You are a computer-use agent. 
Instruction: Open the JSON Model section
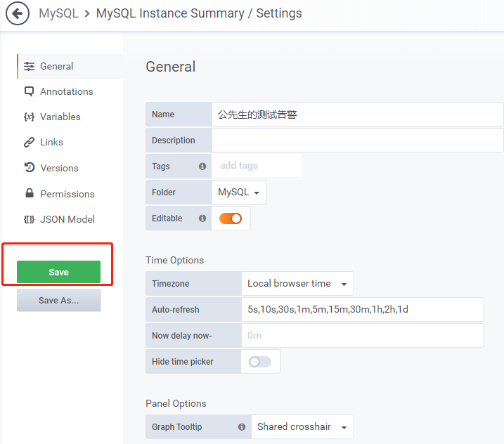[x=67, y=219]
